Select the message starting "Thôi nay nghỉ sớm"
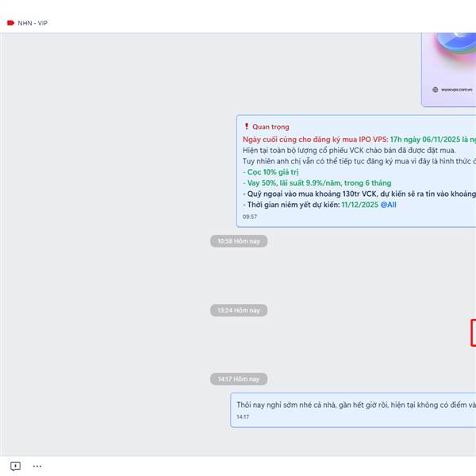This screenshot has width=476, height=476. (x=356, y=405)
